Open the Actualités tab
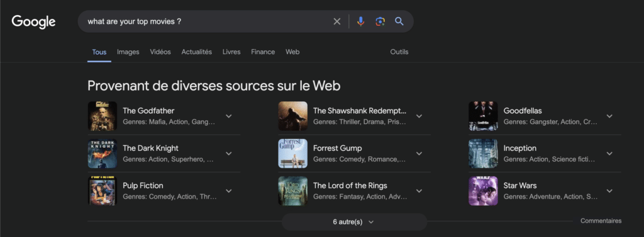Image resolution: width=644 pixels, height=237 pixels. (x=197, y=52)
